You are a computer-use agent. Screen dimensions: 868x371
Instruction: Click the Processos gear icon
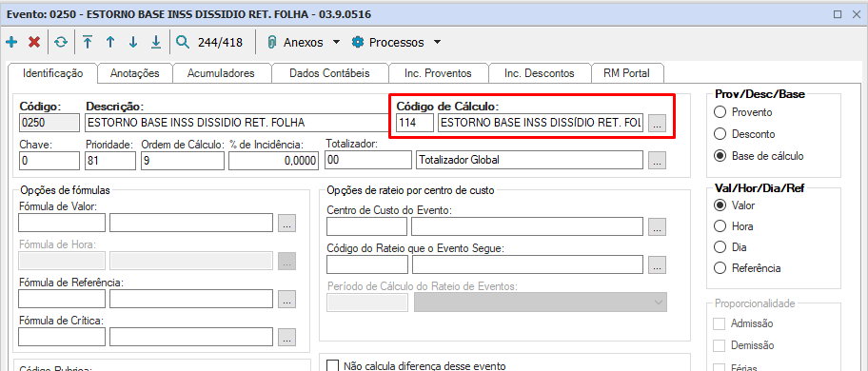click(358, 42)
